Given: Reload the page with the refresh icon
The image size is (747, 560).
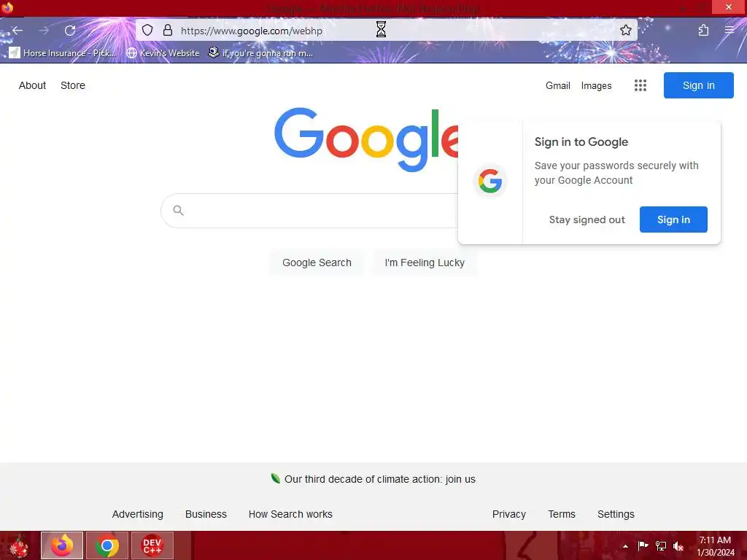Looking at the screenshot, I should coord(70,31).
